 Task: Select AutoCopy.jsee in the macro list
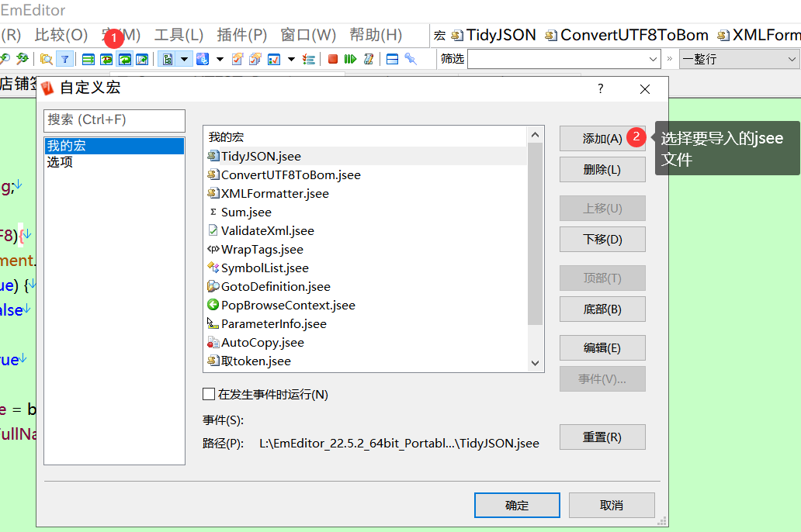coord(366,343)
